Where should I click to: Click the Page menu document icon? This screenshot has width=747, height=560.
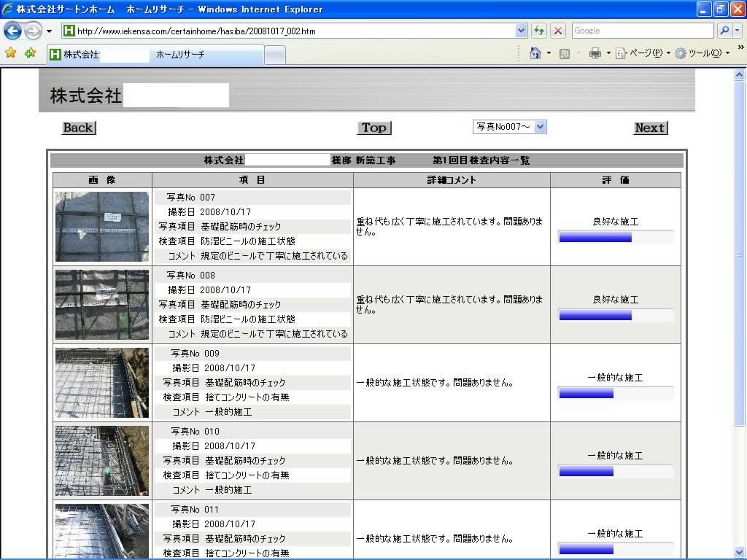pyautogui.click(x=621, y=53)
